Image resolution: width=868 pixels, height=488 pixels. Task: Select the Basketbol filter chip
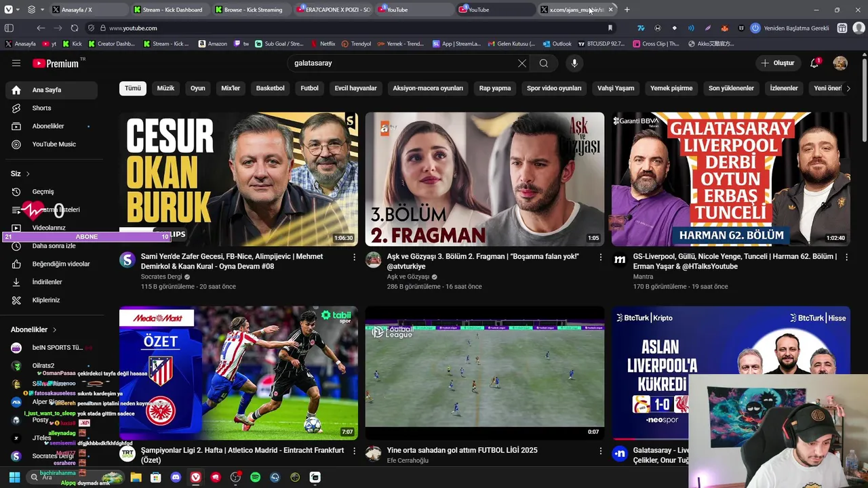(x=270, y=88)
